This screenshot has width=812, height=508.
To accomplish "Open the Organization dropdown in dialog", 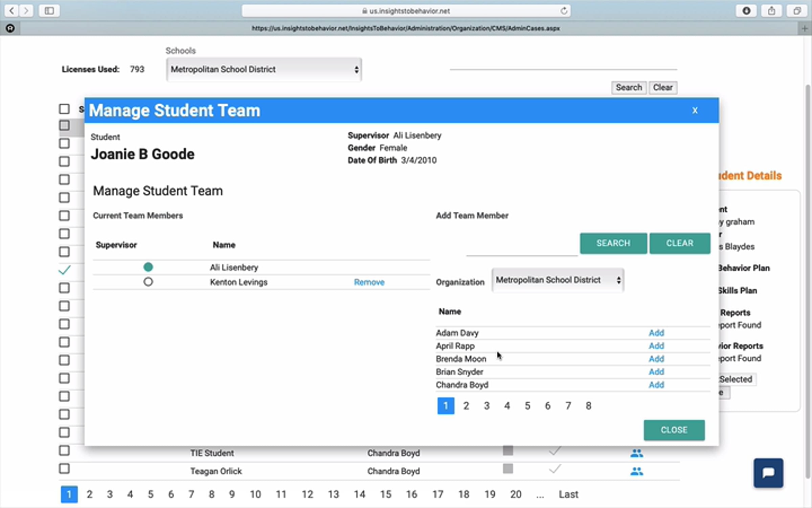I will [558, 280].
